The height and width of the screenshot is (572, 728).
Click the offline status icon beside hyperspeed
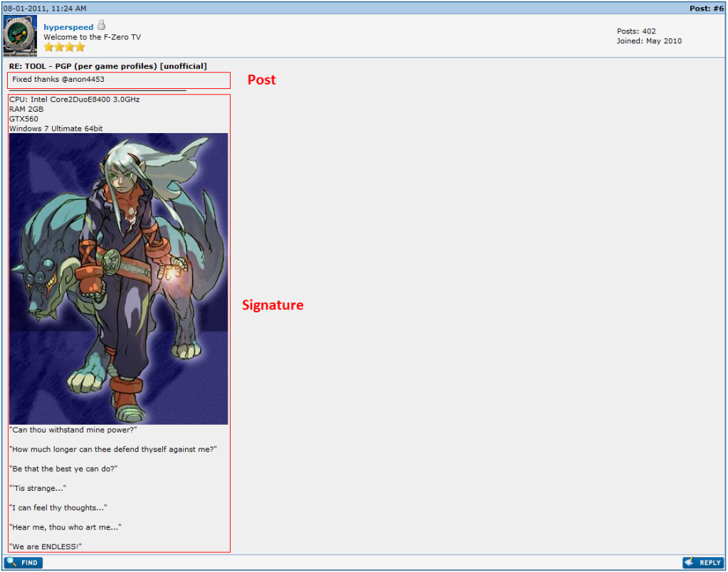click(101, 26)
